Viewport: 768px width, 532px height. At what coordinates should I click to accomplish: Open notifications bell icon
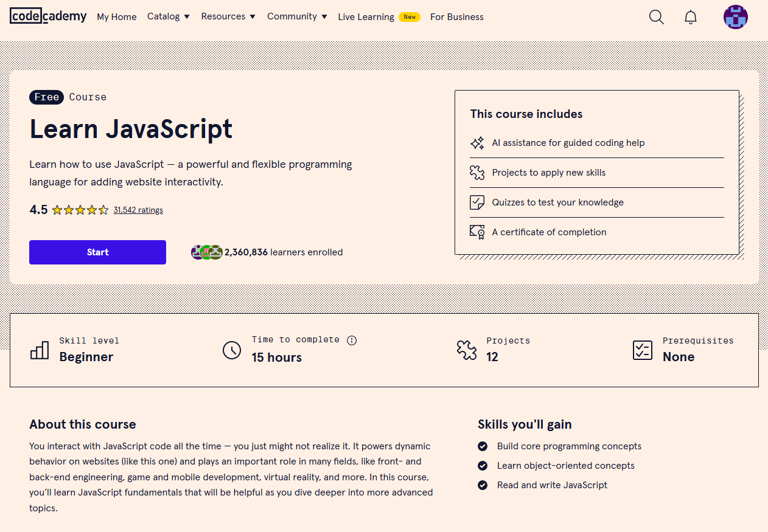point(691,17)
